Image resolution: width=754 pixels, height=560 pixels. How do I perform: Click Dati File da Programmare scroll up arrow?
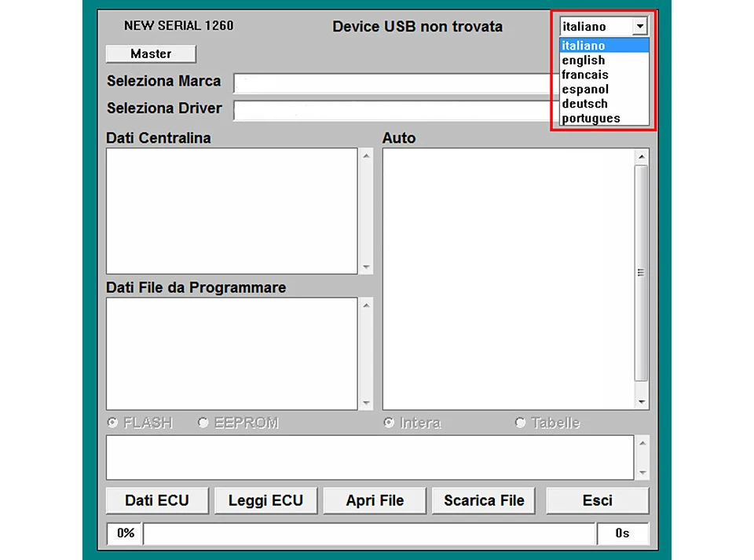coord(367,306)
